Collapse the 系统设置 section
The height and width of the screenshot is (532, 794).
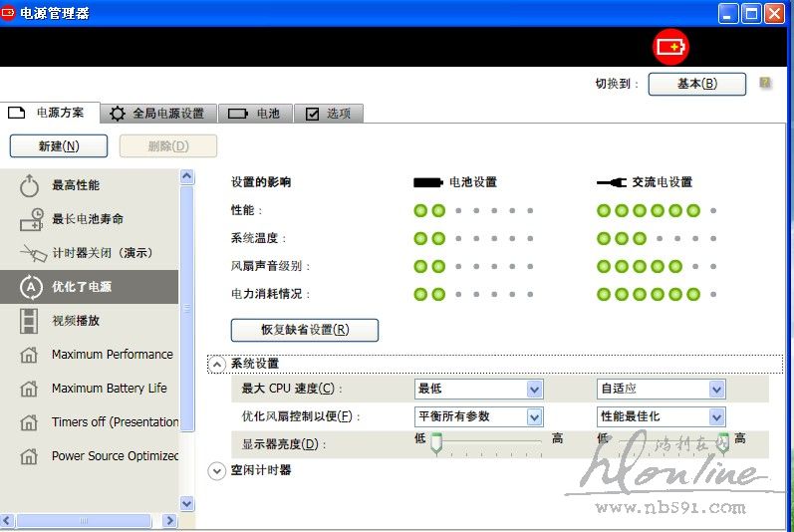[x=216, y=364]
